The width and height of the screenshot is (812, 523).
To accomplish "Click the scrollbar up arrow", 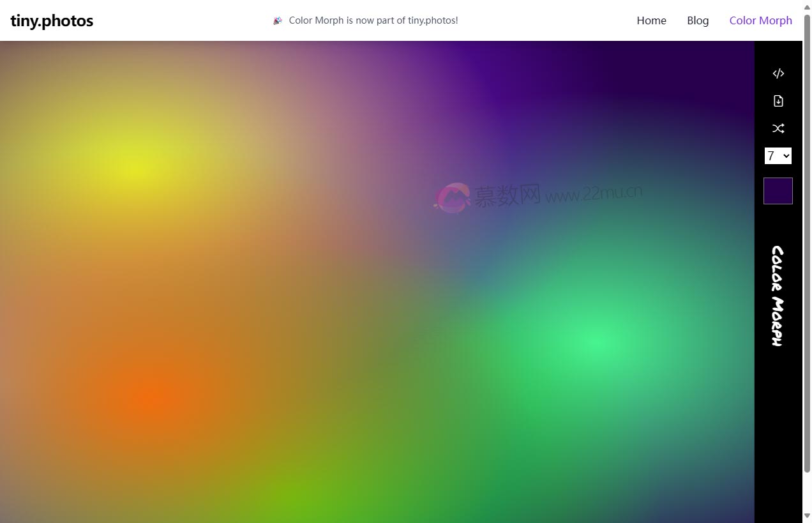I will 807,5.
